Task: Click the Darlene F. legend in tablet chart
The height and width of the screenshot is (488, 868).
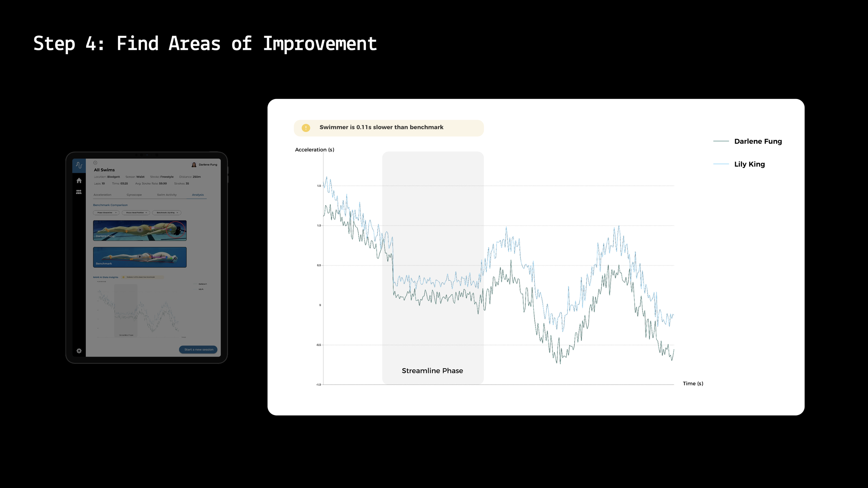Action: [x=203, y=284]
